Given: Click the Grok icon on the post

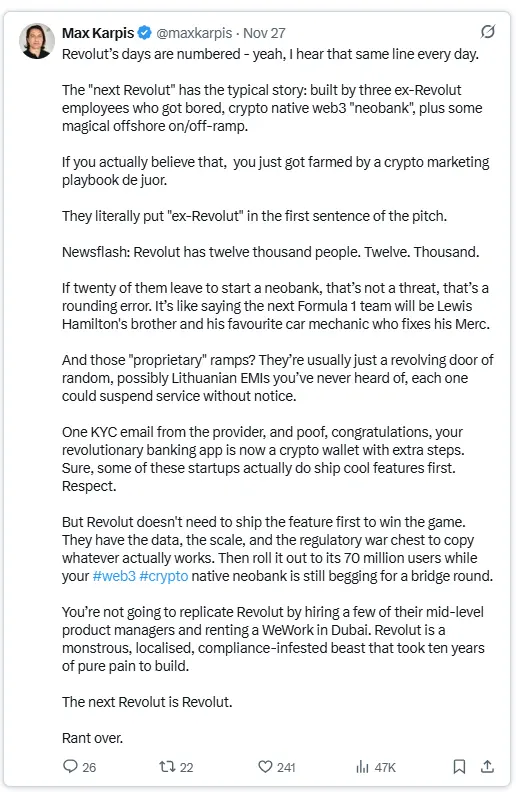Looking at the screenshot, I should click(x=487, y=32).
